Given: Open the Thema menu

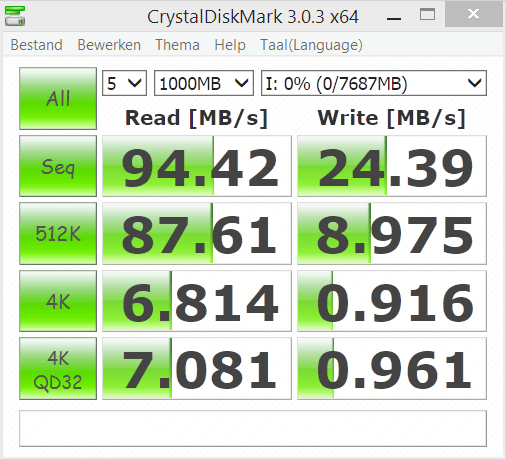Looking at the screenshot, I should pyautogui.click(x=177, y=45).
